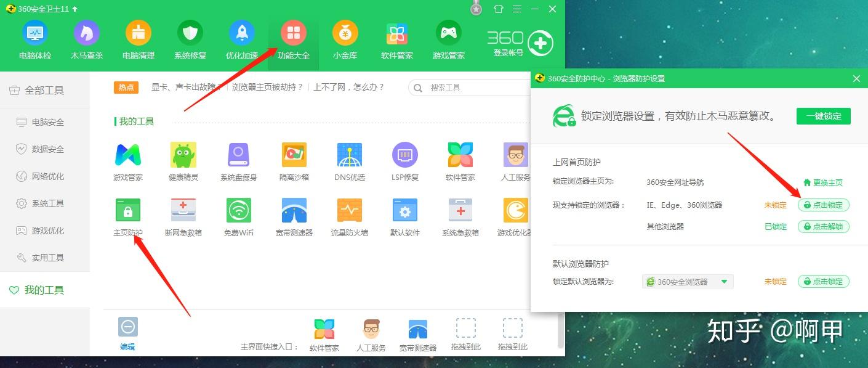Click 一键锁定 button
This screenshot has height=368, width=868.
(824, 116)
